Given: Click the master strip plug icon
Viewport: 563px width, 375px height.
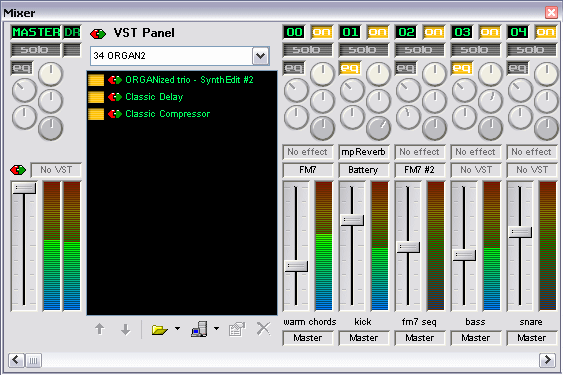Looking at the screenshot, I should 18,170.
